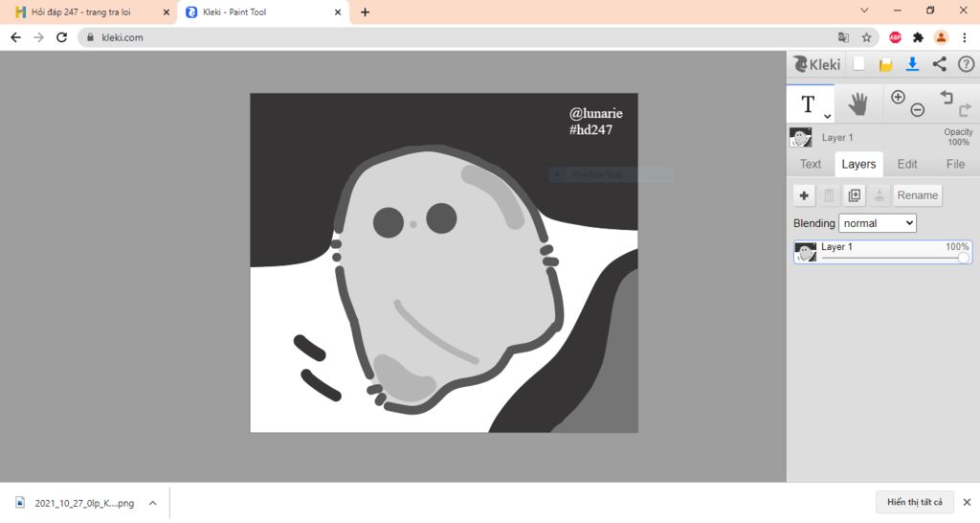
Task: Switch to the Layers tab
Action: 858,164
